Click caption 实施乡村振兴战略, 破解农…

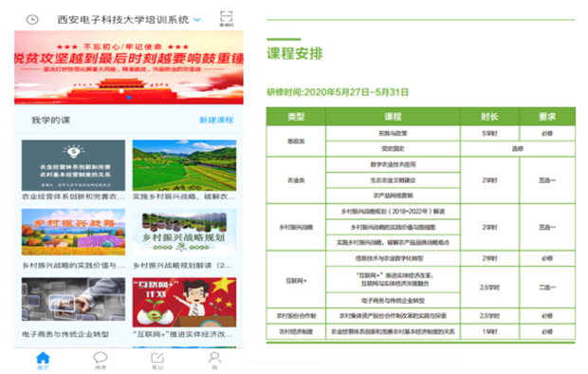pyautogui.click(x=184, y=196)
